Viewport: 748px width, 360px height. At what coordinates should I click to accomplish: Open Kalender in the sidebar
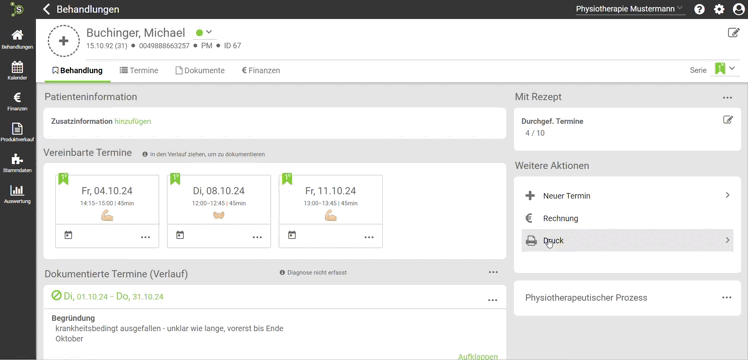click(17, 70)
